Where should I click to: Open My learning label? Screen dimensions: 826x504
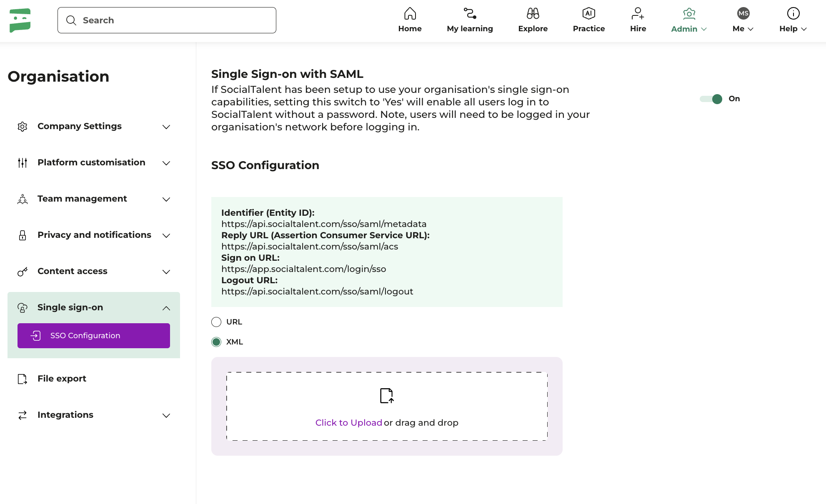pyautogui.click(x=470, y=29)
